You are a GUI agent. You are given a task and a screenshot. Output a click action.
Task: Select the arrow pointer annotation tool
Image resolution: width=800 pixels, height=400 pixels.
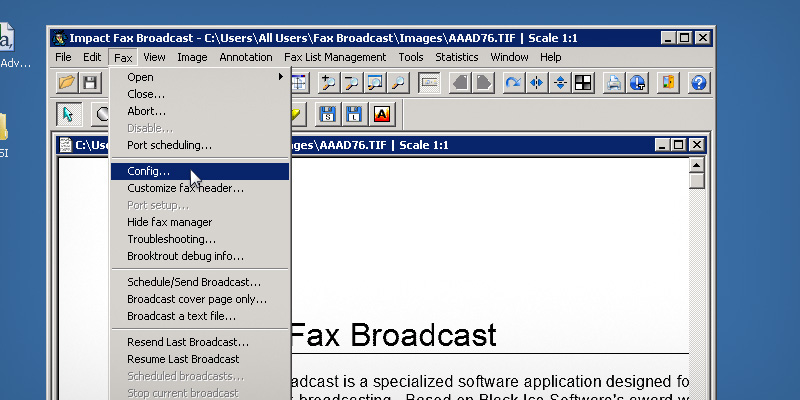click(68, 114)
